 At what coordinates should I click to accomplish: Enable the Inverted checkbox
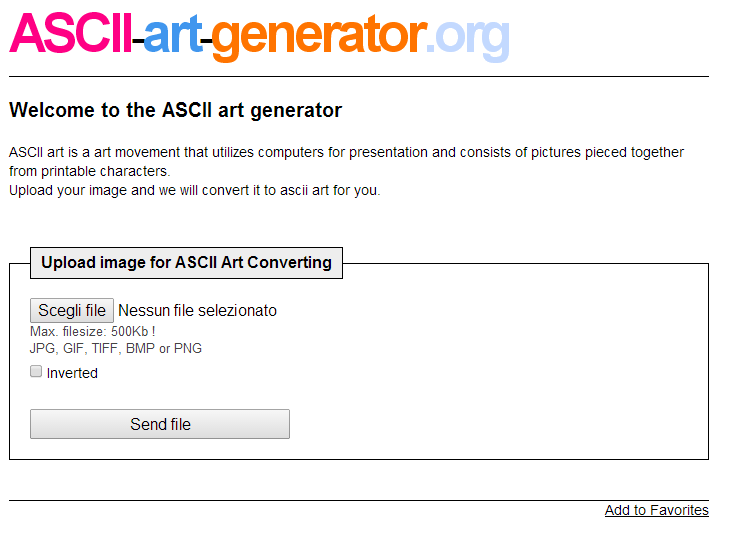36,371
